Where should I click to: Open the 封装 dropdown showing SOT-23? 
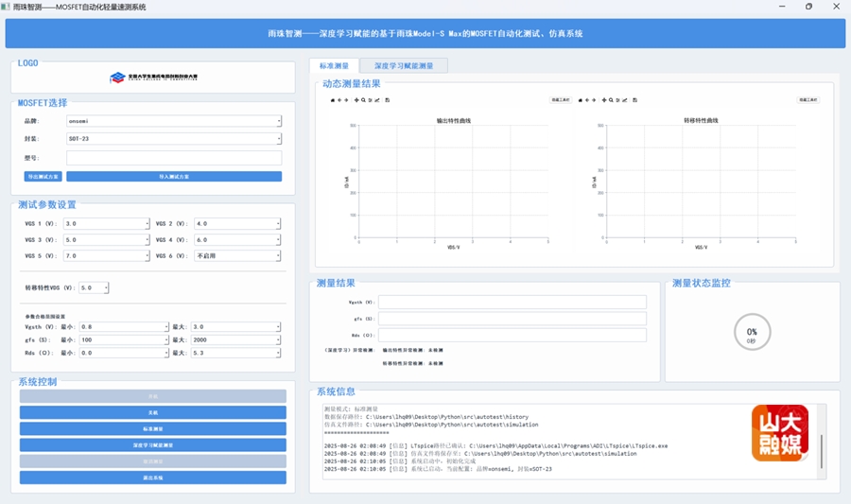[174, 139]
